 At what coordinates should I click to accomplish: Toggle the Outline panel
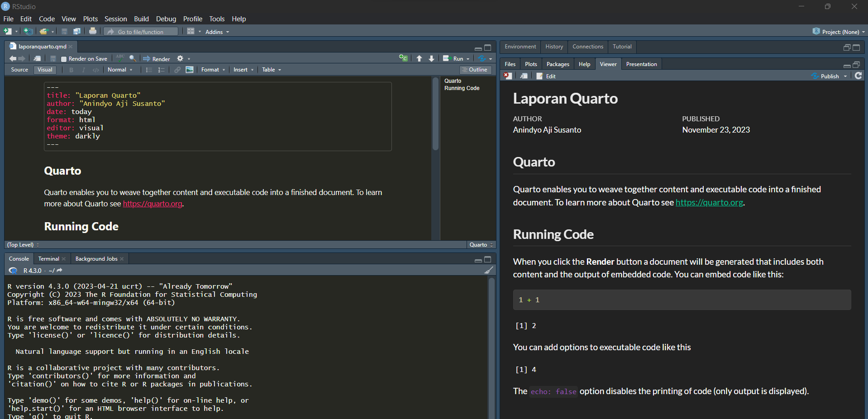[476, 70]
